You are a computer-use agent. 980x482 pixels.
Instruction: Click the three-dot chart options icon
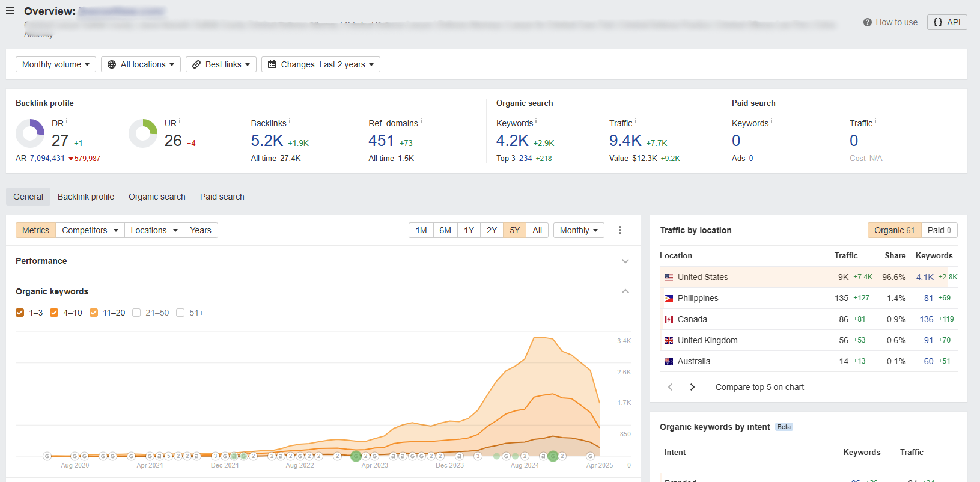click(620, 230)
